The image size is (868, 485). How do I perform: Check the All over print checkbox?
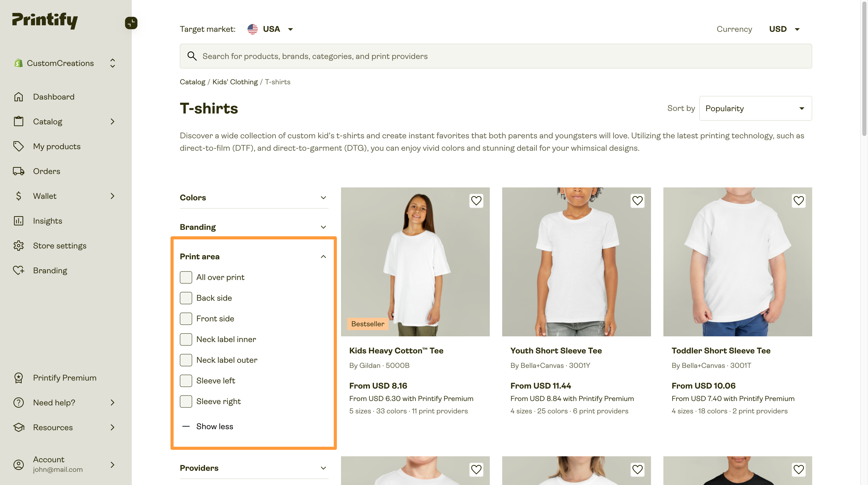[186, 277]
